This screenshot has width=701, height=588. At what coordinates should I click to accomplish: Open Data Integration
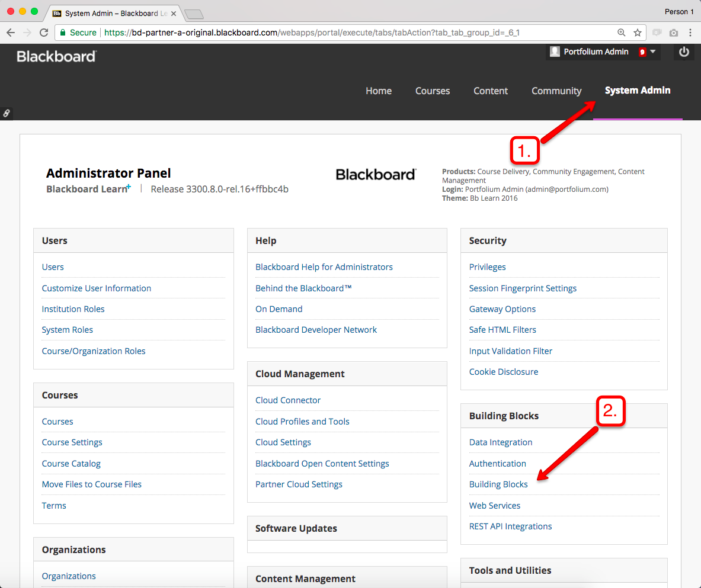tap(501, 442)
